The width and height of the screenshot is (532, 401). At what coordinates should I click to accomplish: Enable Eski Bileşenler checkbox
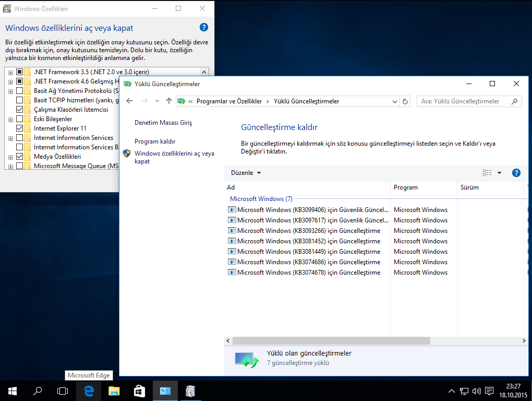click(x=20, y=119)
